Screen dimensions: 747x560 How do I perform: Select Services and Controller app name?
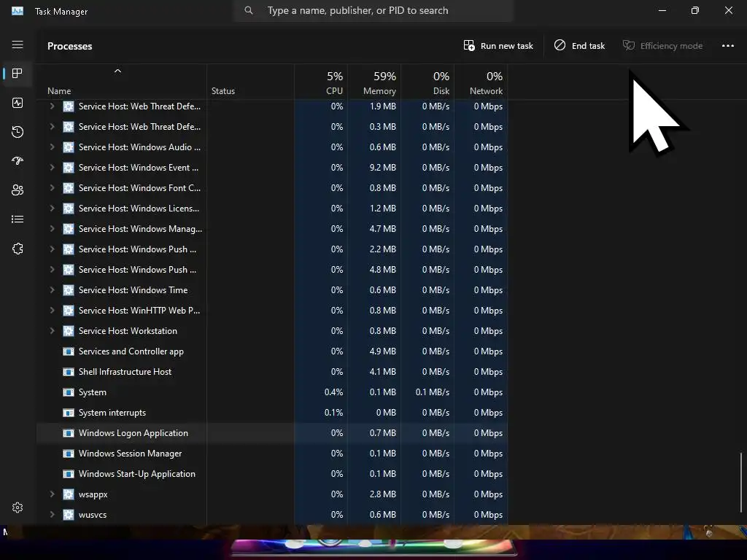131,351
